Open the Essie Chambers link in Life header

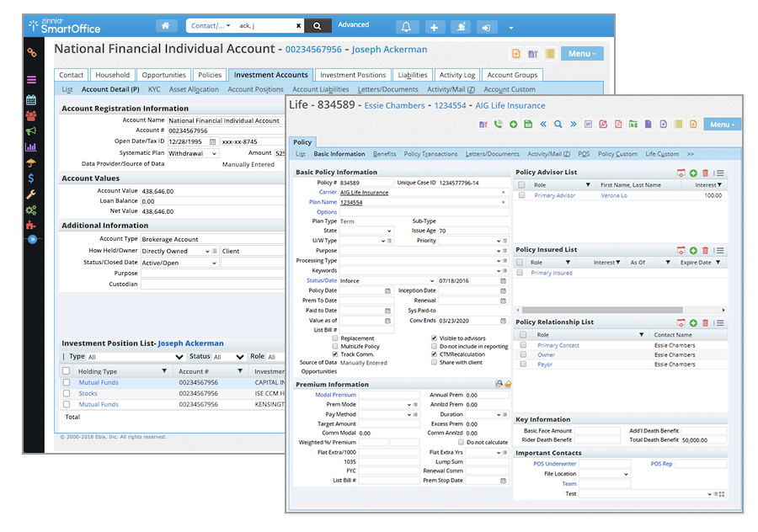[394, 105]
